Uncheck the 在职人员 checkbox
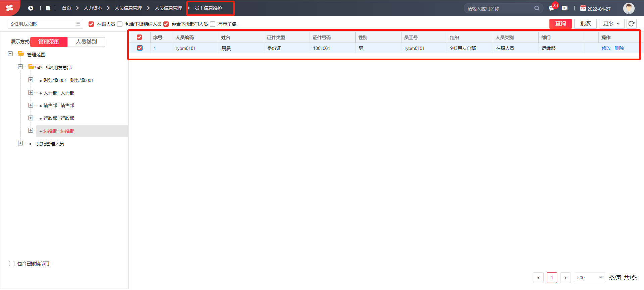Screen dimensions: 644x290 tap(91, 24)
